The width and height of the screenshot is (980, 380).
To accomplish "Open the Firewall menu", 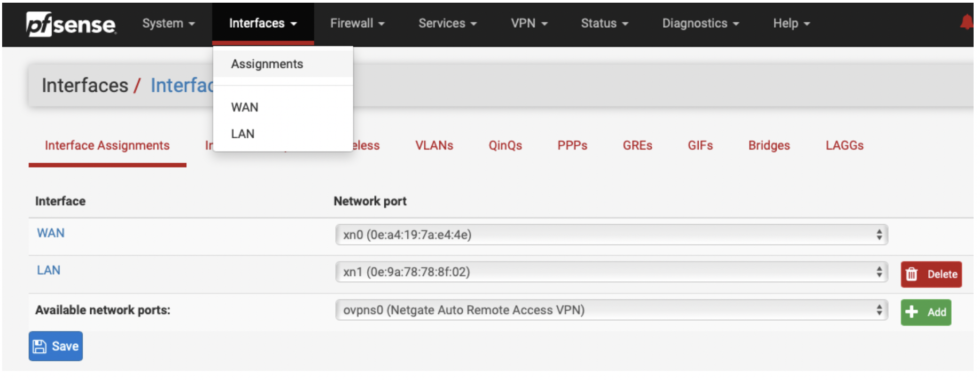I will (x=357, y=23).
